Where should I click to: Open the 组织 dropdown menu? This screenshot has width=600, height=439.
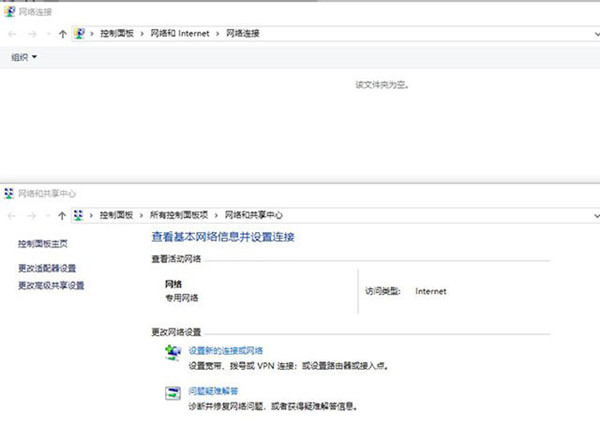[x=24, y=57]
